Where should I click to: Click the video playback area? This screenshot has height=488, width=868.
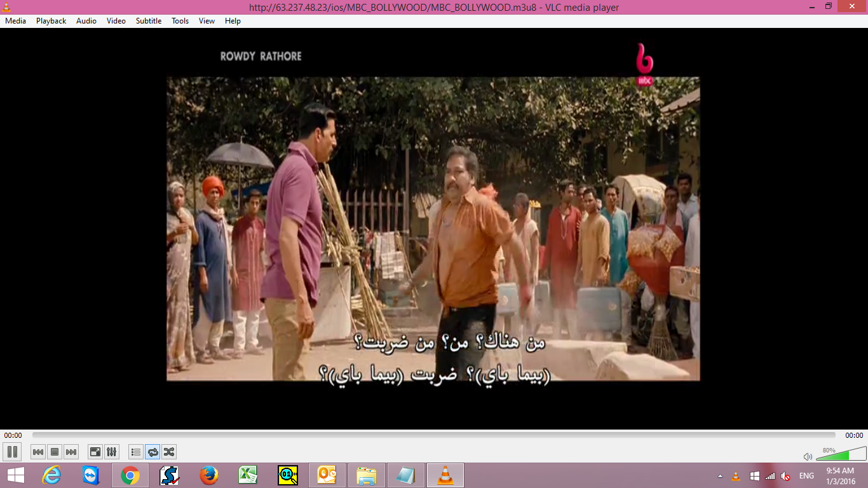click(x=433, y=229)
